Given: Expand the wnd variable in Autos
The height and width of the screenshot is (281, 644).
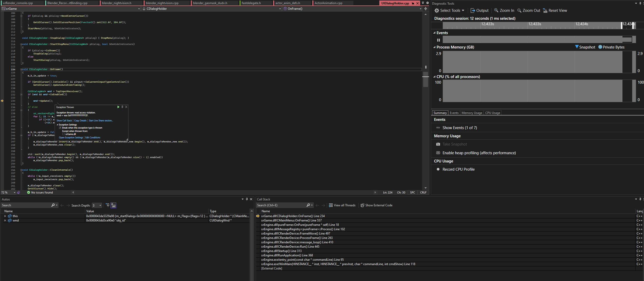Looking at the screenshot, I should [x=5, y=220].
